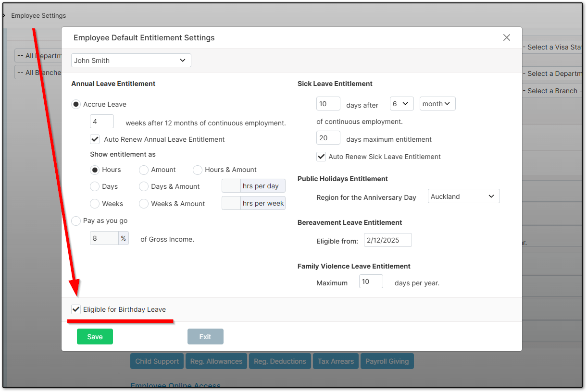Open the All Branches filter dropdown

(x=38, y=73)
